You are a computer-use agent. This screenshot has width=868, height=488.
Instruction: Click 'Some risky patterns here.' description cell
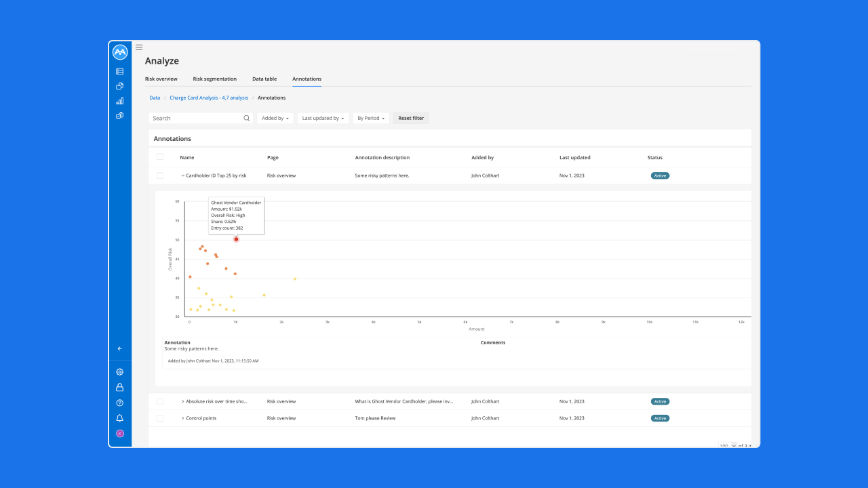pos(382,176)
